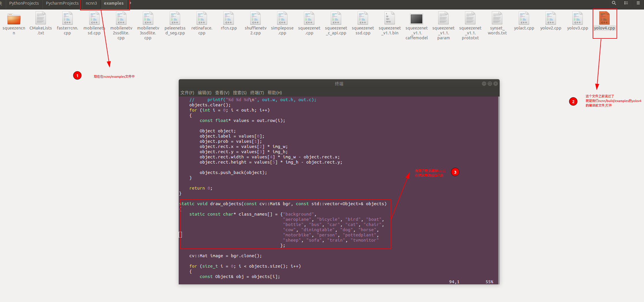This screenshot has height=302, width=644.
Task: Select the squeezenetssd.cpp file icon
Action: tap(363, 18)
